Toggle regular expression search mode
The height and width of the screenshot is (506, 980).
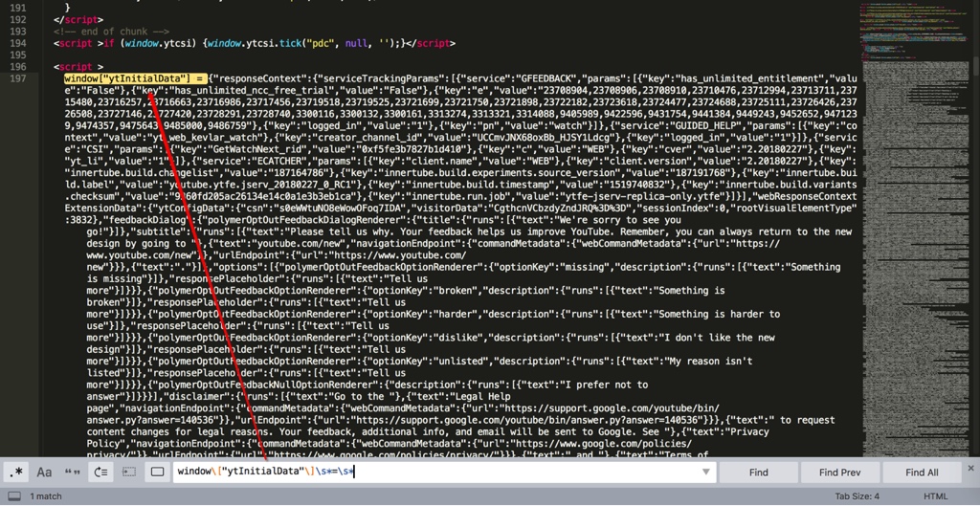(x=15, y=473)
